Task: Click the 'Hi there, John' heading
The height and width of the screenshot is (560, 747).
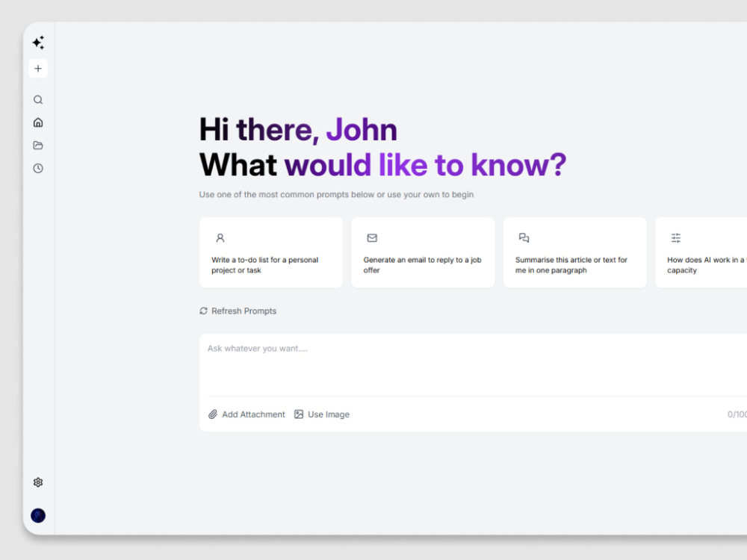Action: point(298,129)
